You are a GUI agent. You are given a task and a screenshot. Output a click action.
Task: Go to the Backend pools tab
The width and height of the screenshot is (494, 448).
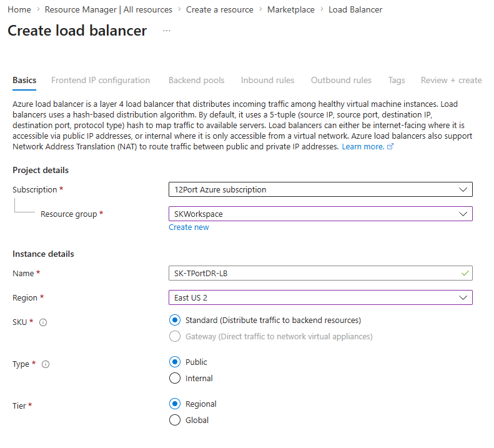[196, 81]
